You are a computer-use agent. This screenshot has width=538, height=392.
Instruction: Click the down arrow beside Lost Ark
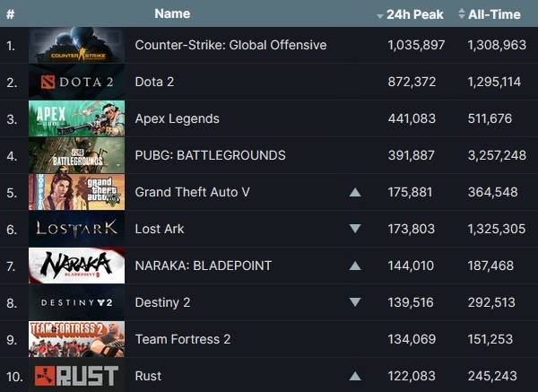point(355,230)
